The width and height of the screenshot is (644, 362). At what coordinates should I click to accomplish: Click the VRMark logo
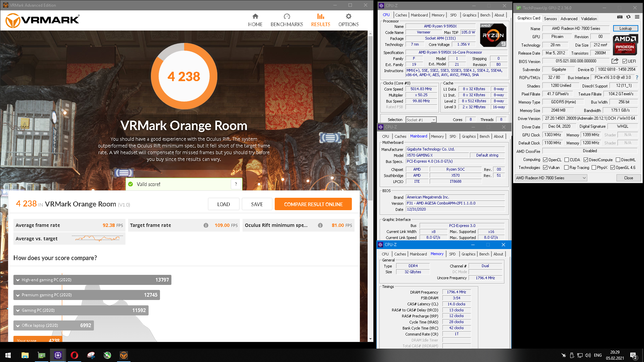(43, 20)
